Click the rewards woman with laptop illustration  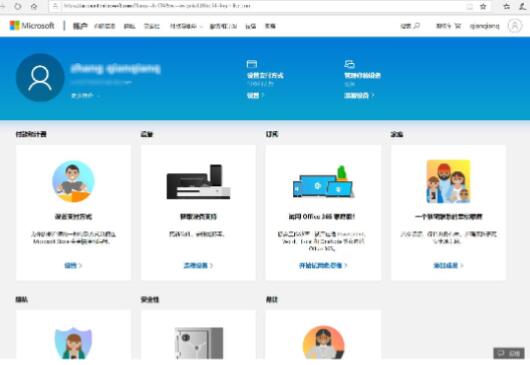[x=323, y=342]
